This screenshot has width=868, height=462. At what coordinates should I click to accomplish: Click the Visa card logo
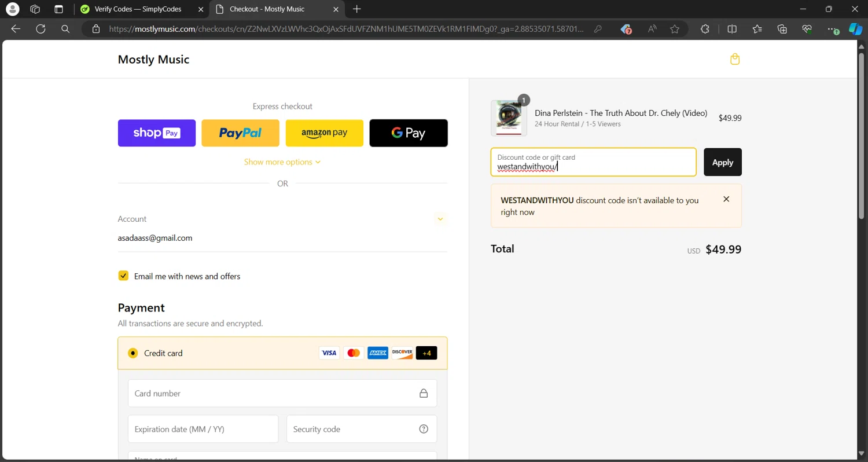coord(329,353)
